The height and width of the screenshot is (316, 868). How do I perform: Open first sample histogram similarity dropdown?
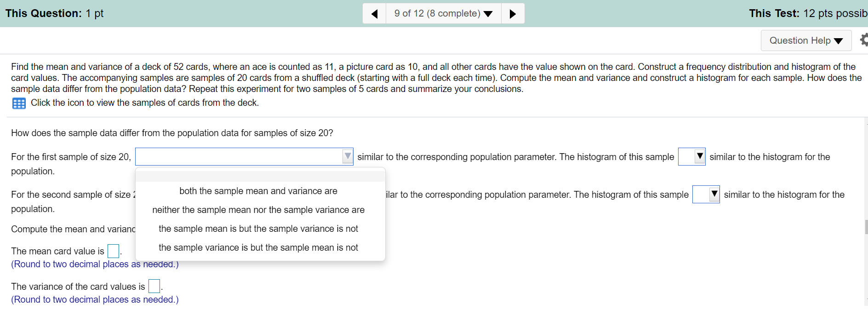tap(691, 157)
